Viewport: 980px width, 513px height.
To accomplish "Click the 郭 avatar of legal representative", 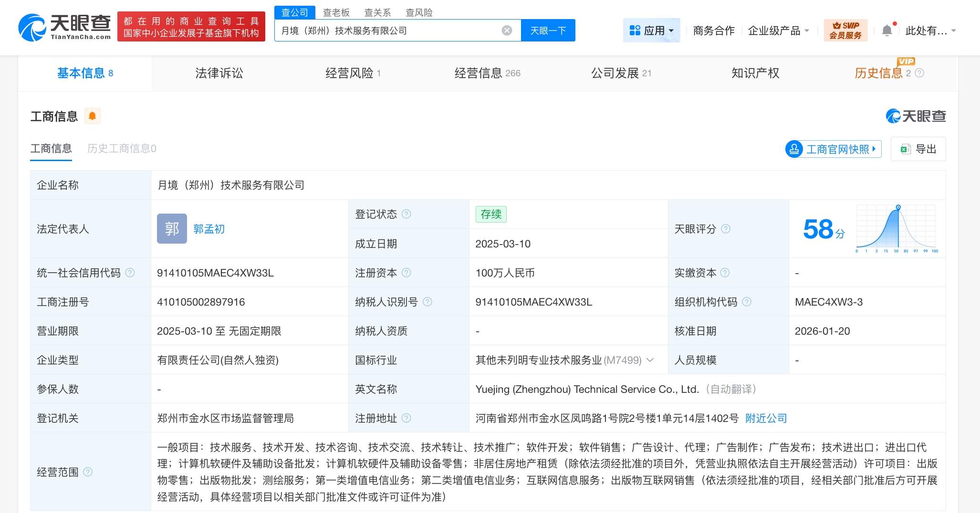I will (172, 229).
